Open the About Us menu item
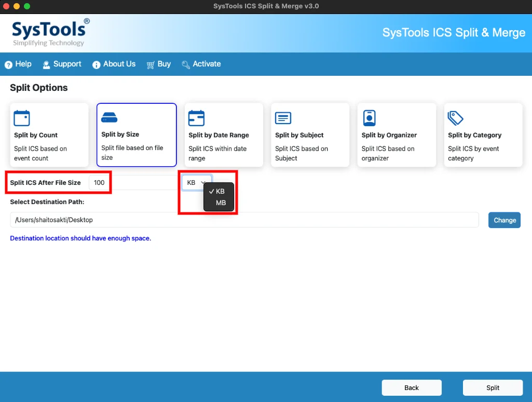The height and width of the screenshot is (402, 532). (119, 64)
